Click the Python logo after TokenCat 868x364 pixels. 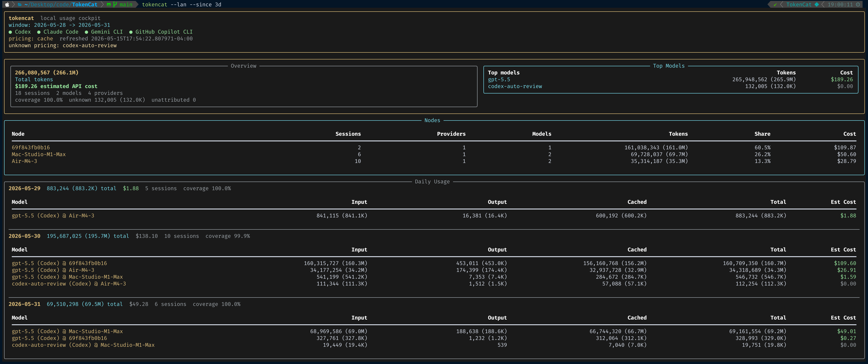[817, 4]
